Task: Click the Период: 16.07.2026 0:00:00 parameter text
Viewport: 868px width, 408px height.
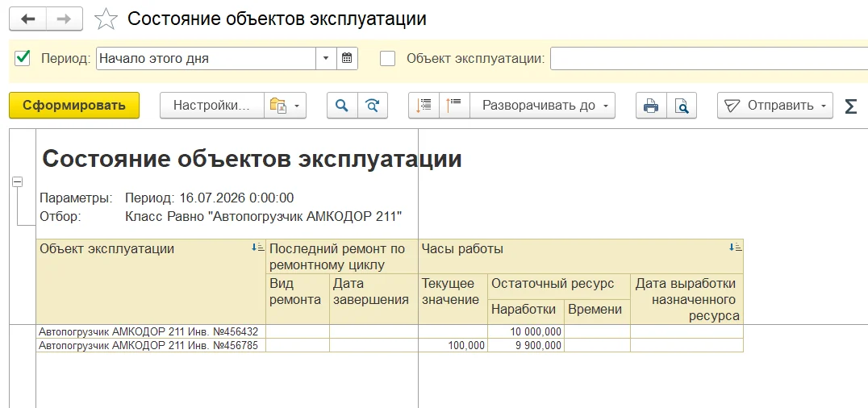Action: (209, 198)
